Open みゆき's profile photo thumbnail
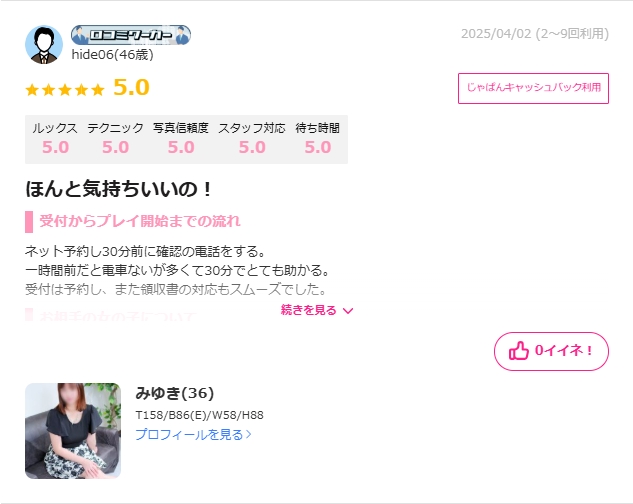The height and width of the screenshot is (504, 633). [73, 431]
